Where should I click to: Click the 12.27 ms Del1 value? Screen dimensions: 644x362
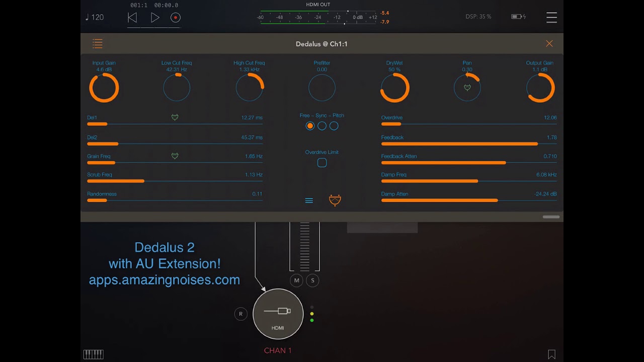tap(252, 118)
